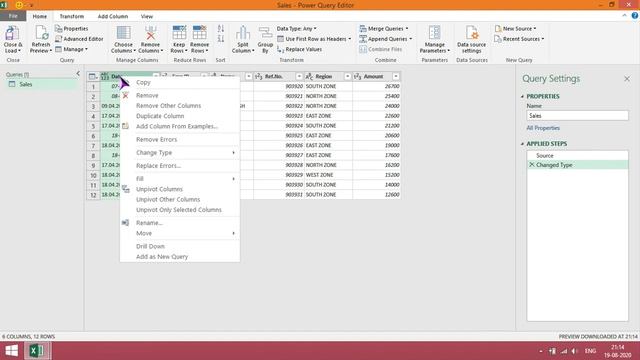Click the Remove Rows icon
This screenshot has width=640, height=360.
click(200, 33)
